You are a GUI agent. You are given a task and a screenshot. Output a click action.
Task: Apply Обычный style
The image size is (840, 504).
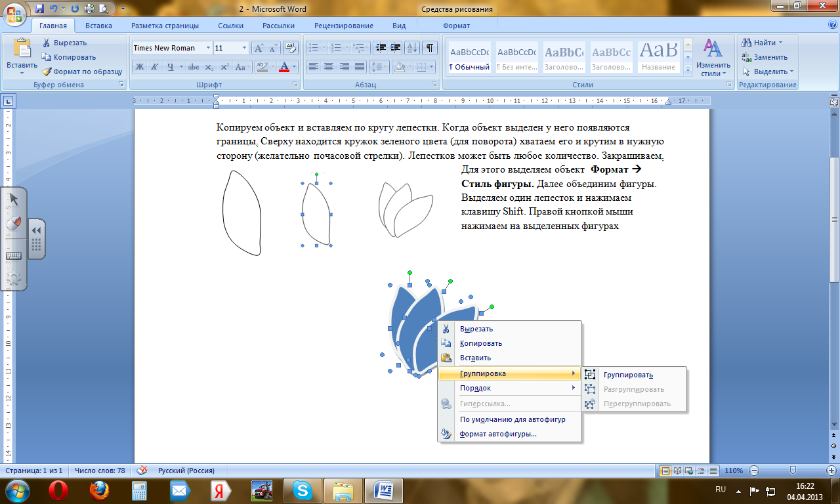469,58
